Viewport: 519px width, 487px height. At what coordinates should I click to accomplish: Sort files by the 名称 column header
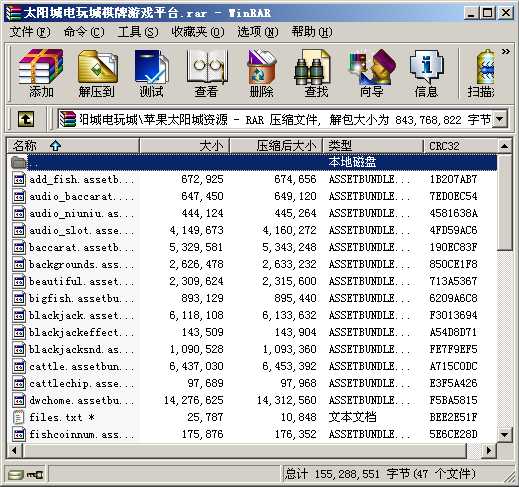point(73,146)
